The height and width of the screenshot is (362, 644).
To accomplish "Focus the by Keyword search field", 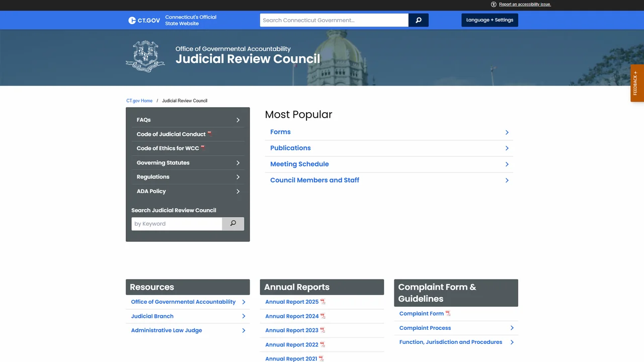I will click(x=177, y=224).
